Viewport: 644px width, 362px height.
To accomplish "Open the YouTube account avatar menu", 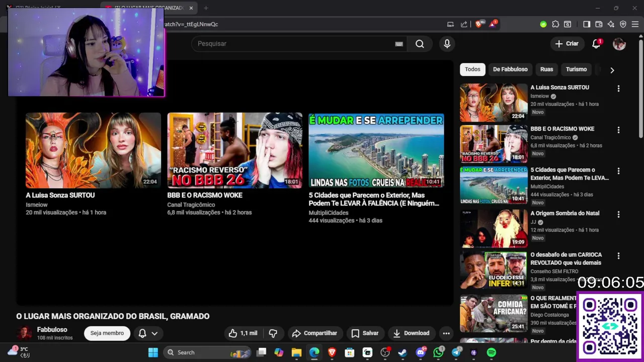I will click(x=619, y=44).
